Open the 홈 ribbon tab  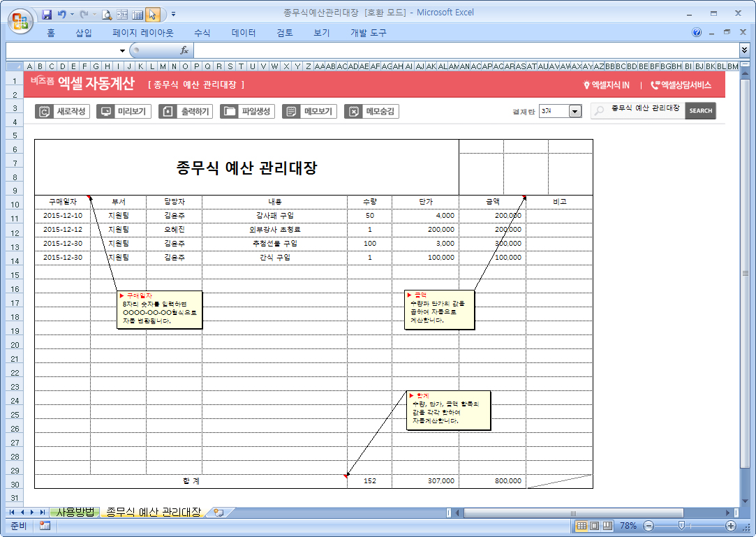pos(51,33)
